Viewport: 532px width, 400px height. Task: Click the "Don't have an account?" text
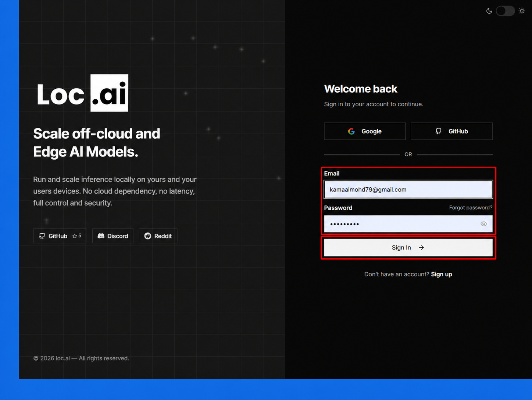coord(397,274)
